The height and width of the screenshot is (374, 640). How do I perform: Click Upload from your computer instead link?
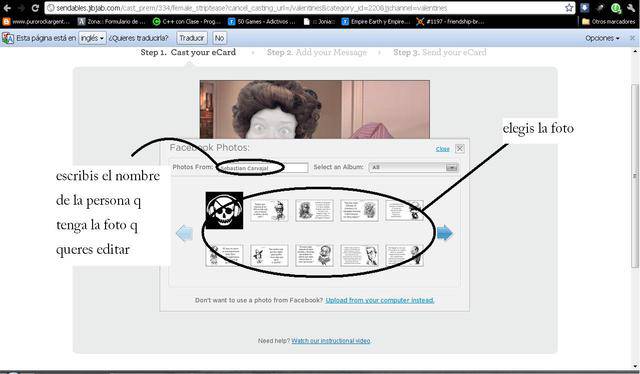380,300
